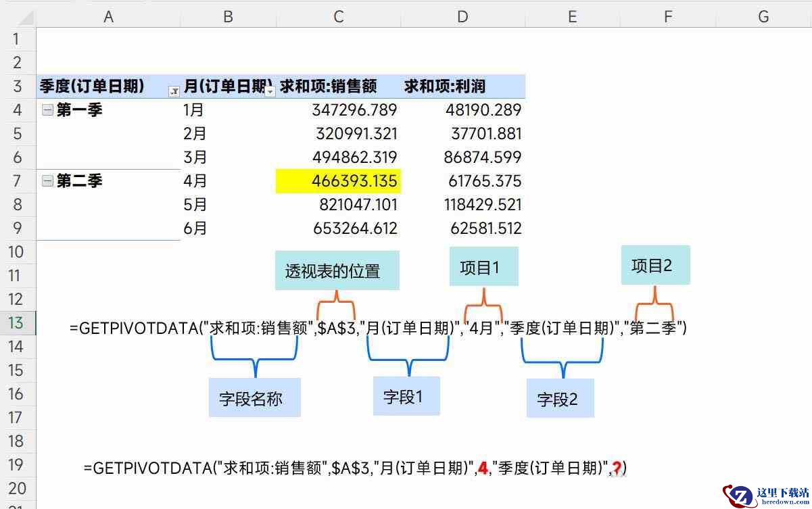This screenshot has height=509, width=812.
Task: Click the 字段名称 label box
Action: [x=254, y=398]
